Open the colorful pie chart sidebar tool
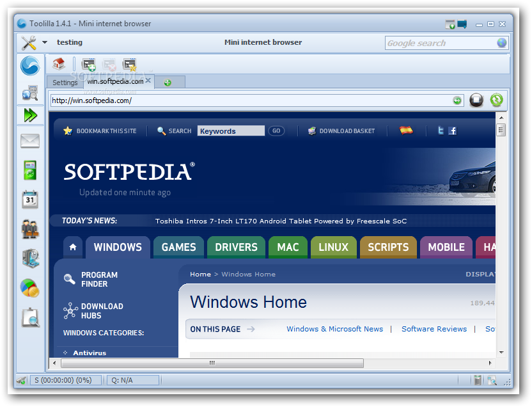 click(29, 288)
